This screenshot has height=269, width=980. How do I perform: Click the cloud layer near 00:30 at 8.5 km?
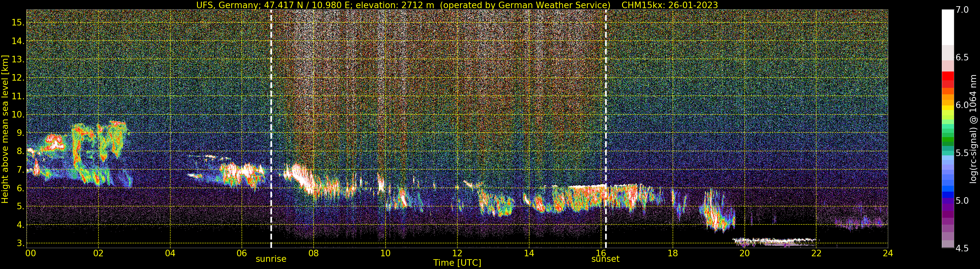(x=55, y=142)
